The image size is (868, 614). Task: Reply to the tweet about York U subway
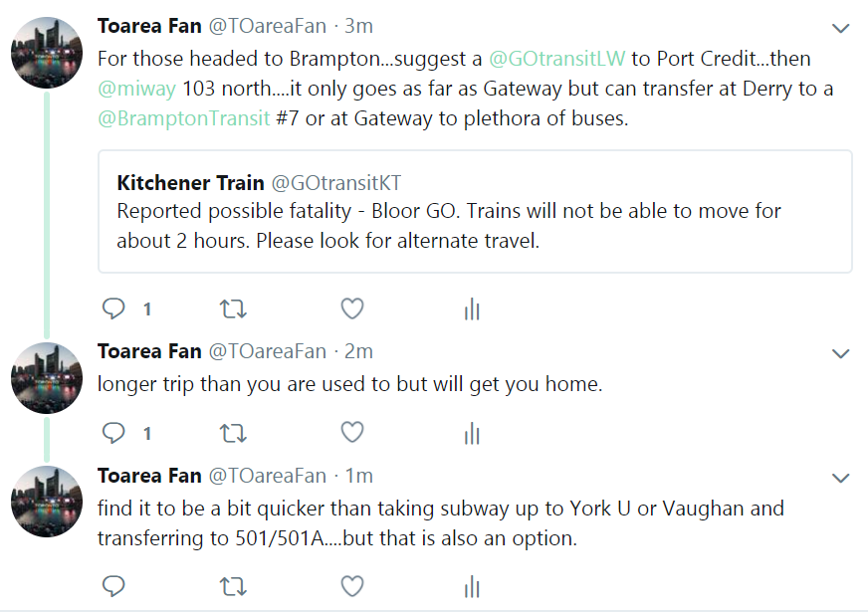(114, 586)
